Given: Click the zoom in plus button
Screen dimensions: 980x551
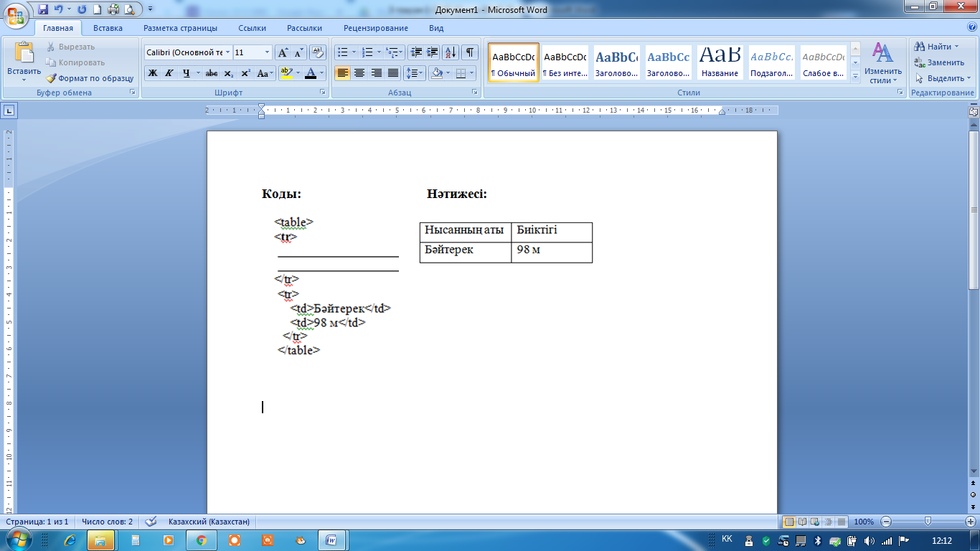Looking at the screenshot, I should tap(971, 522).
